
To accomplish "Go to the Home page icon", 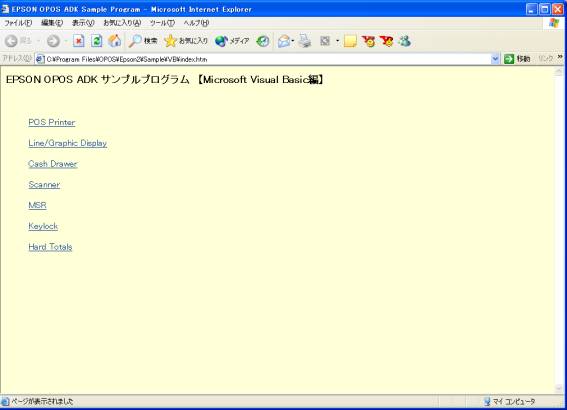I will [x=115, y=41].
